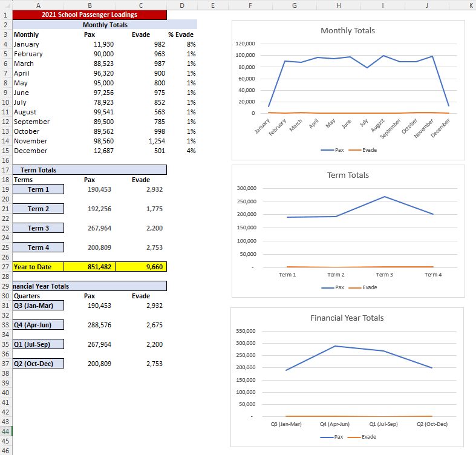Select the '2021 School Passenger Loadings' title cell

(x=90, y=15)
